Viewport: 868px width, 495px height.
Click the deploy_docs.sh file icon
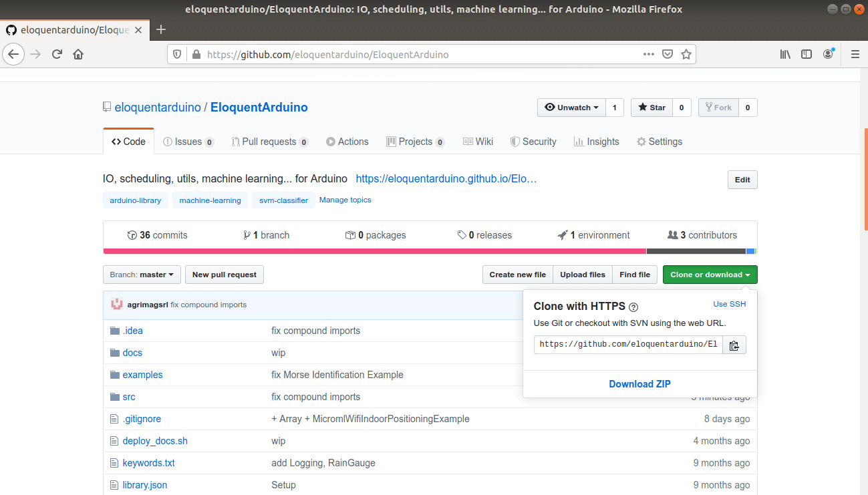[114, 441]
